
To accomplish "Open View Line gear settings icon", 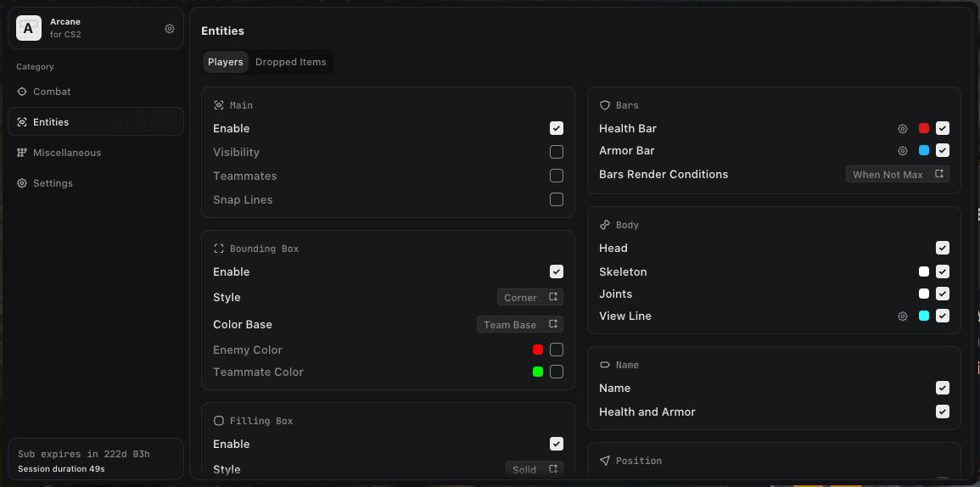I will point(903,316).
